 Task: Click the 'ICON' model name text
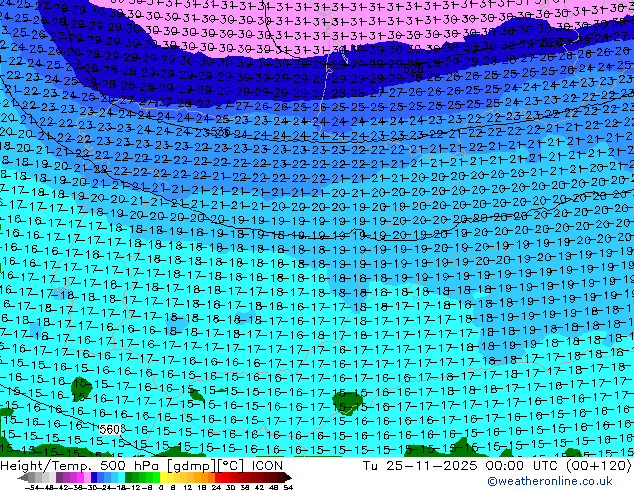point(267,465)
